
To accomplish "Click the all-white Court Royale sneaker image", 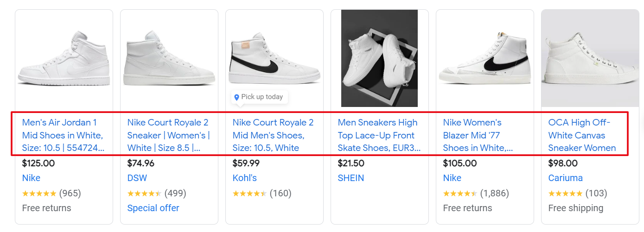I will tap(169, 58).
